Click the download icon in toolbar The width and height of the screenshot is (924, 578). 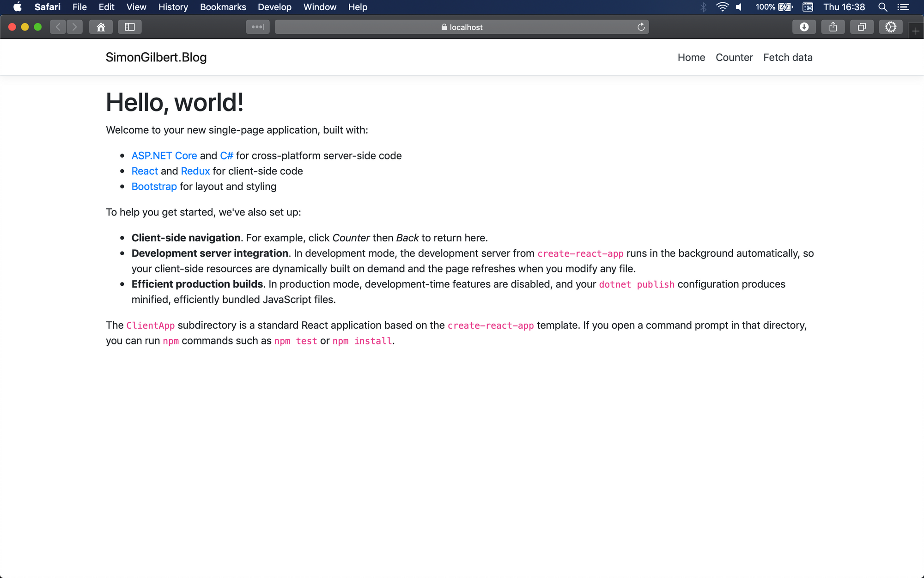point(803,27)
